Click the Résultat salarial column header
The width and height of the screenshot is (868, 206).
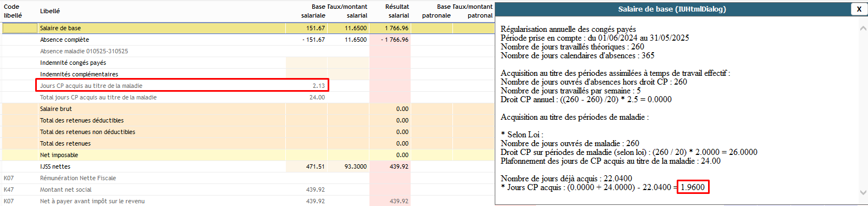point(397,11)
